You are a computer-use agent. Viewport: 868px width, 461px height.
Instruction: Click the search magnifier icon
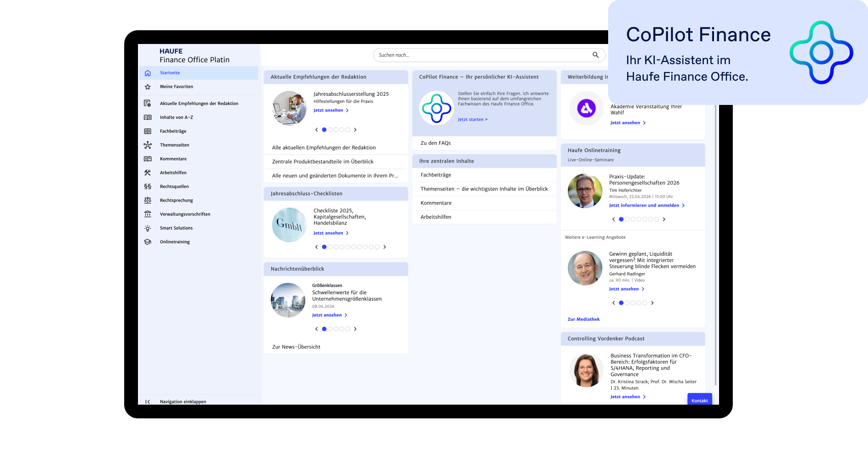tap(595, 55)
